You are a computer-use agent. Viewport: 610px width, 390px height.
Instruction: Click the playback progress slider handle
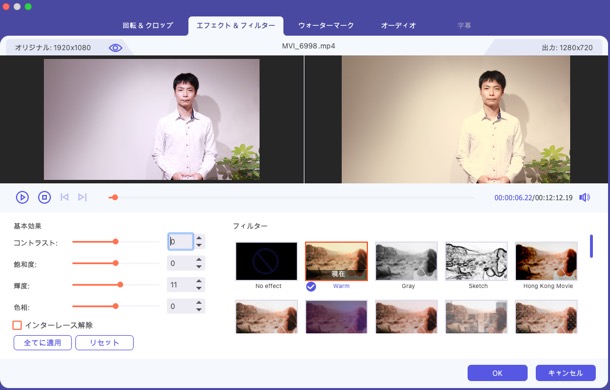[x=115, y=197]
